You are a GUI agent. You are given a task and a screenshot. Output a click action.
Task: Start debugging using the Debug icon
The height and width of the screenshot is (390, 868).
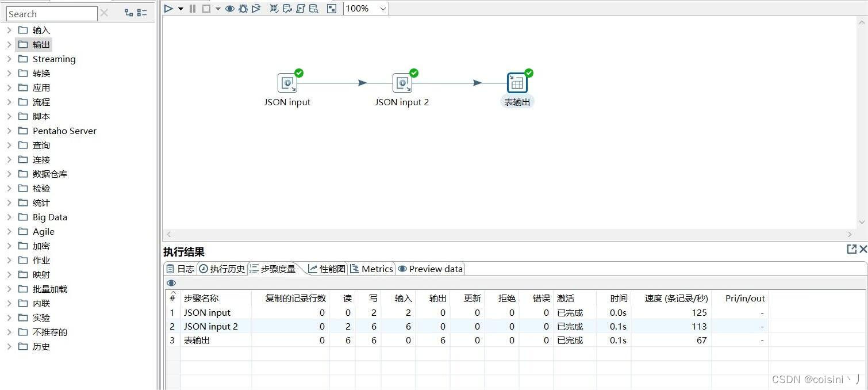[243, 8]
